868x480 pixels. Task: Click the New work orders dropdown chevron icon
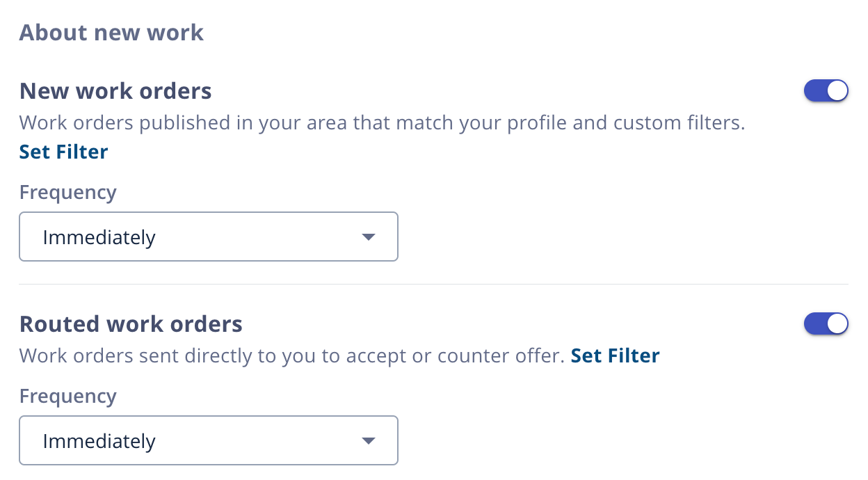pos(369,237)
